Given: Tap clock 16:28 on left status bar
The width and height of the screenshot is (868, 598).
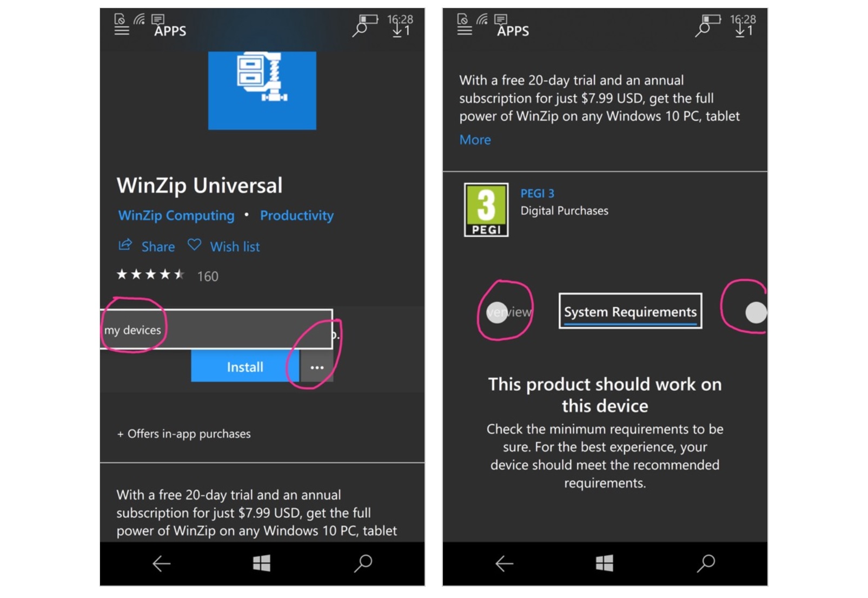Looking at the screenshot, I should [400, 19].
